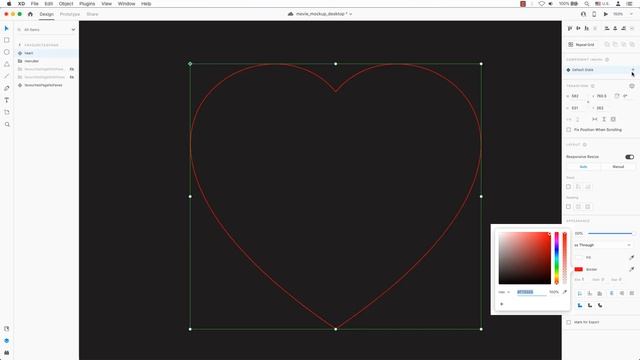
Task: Activate the Line tool
Action: (7, 76)
